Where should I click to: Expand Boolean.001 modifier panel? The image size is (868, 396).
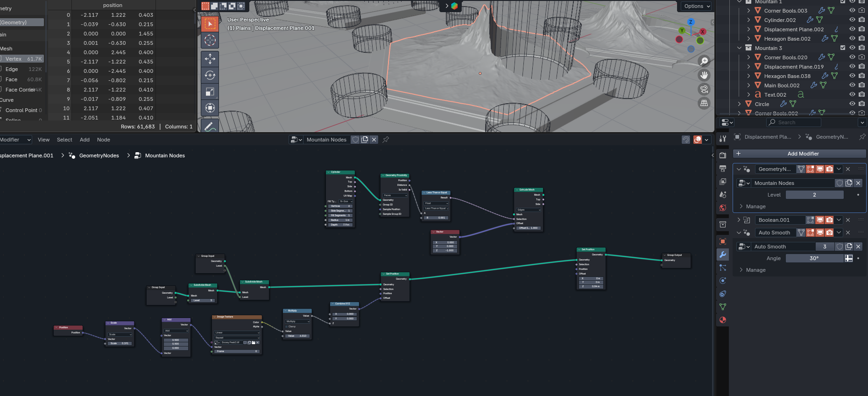pos(739,220)
